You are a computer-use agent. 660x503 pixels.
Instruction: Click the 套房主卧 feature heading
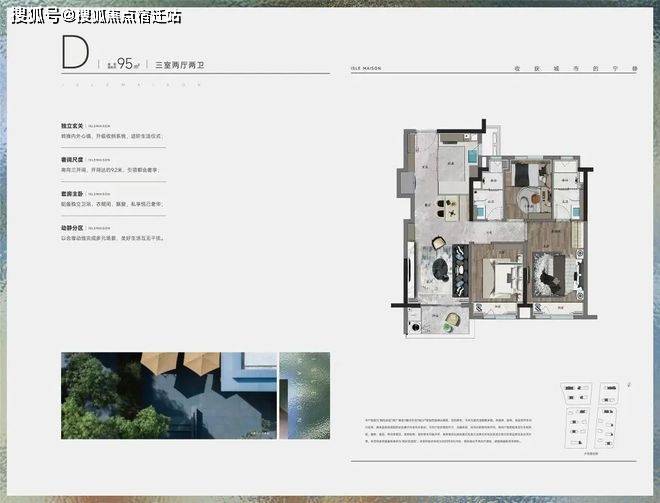tap(72, 194)
